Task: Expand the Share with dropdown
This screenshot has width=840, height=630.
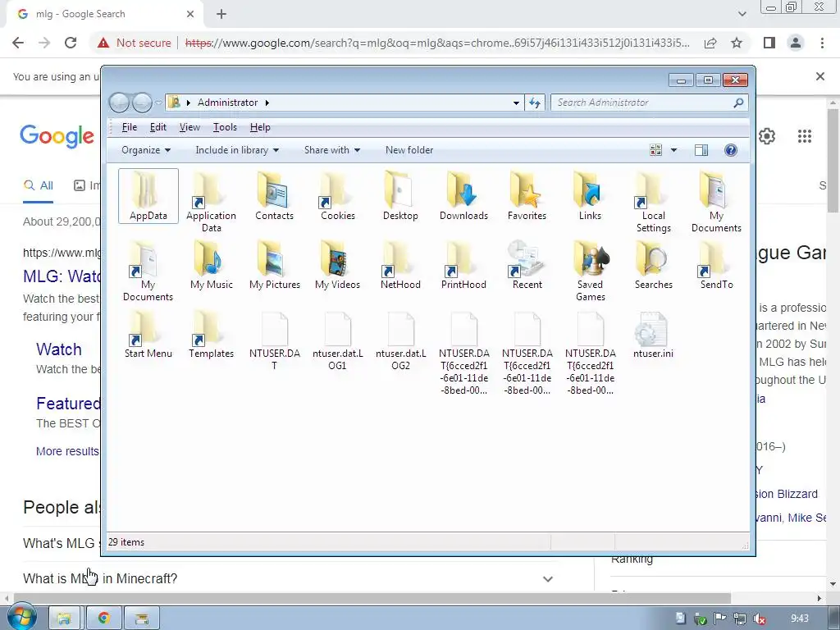Action: pyautogui.click(x=332, y=150)
